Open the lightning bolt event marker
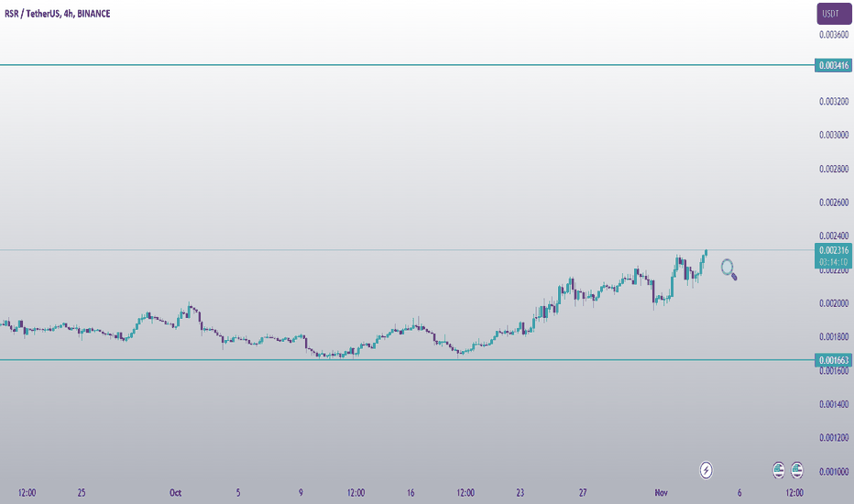Viewport: 854px width, 504px height. click(706, 470)
